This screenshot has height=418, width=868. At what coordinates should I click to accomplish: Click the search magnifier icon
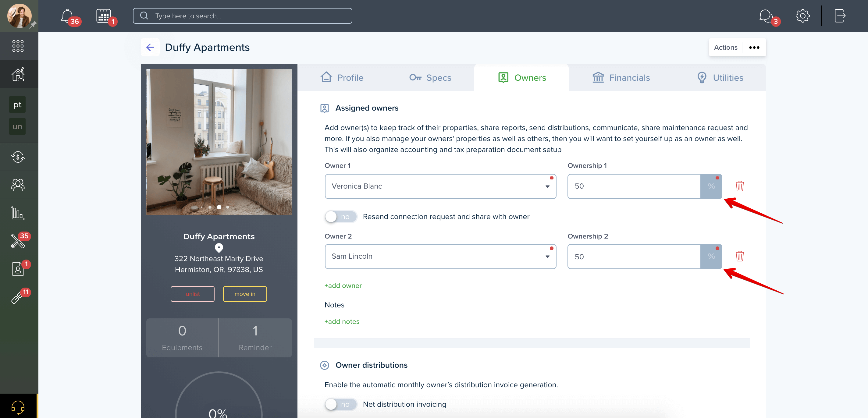(144, 16)
